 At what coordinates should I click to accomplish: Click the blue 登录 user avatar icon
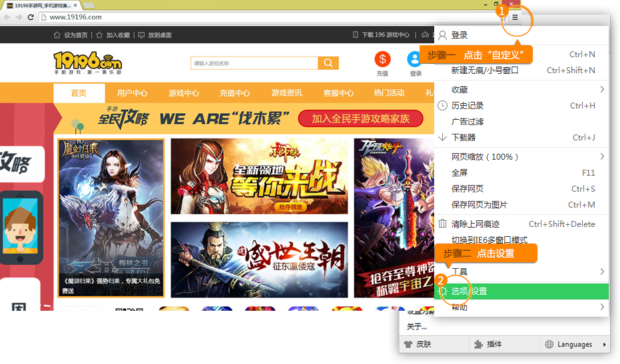[415, 59]
